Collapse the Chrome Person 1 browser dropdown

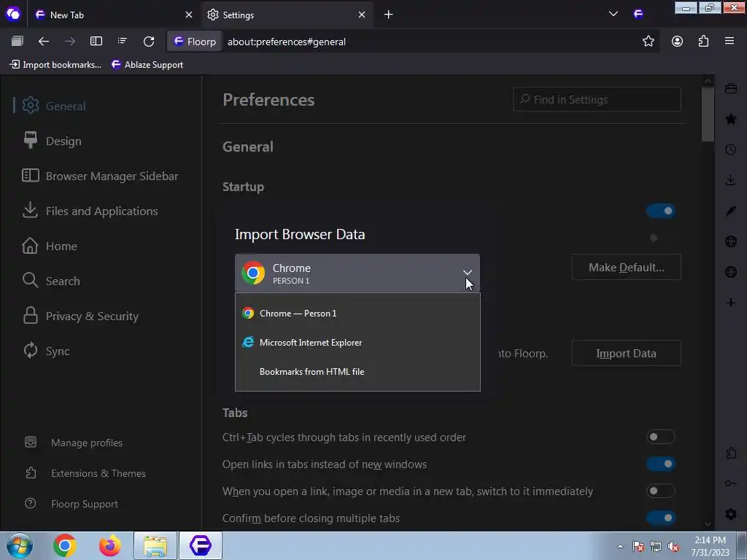point(357,273)
